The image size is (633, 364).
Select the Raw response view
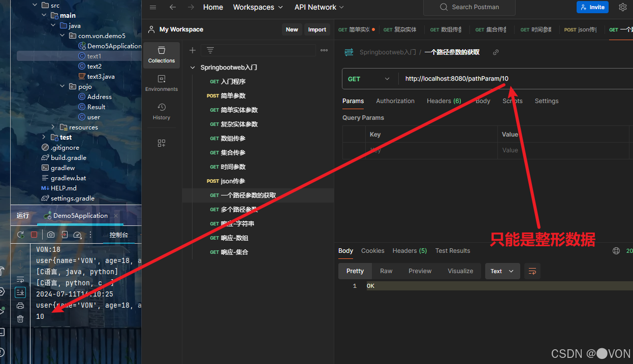pos(386,271)
